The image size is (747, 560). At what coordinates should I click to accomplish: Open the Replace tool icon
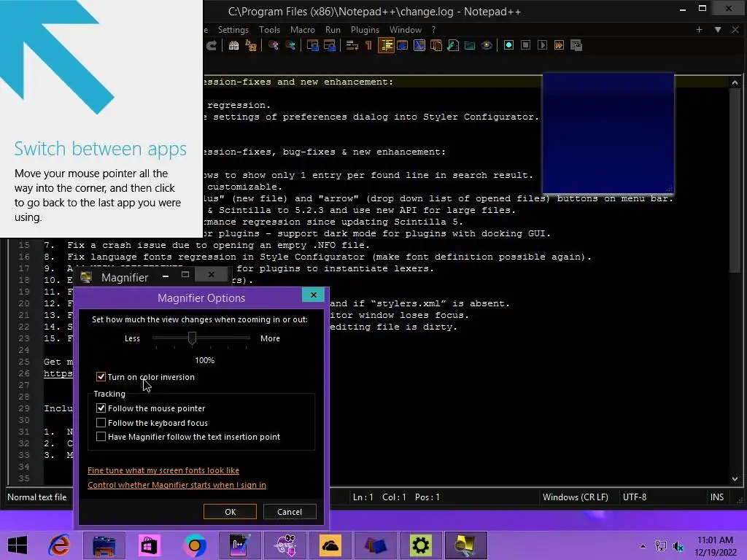click(251, 45)
